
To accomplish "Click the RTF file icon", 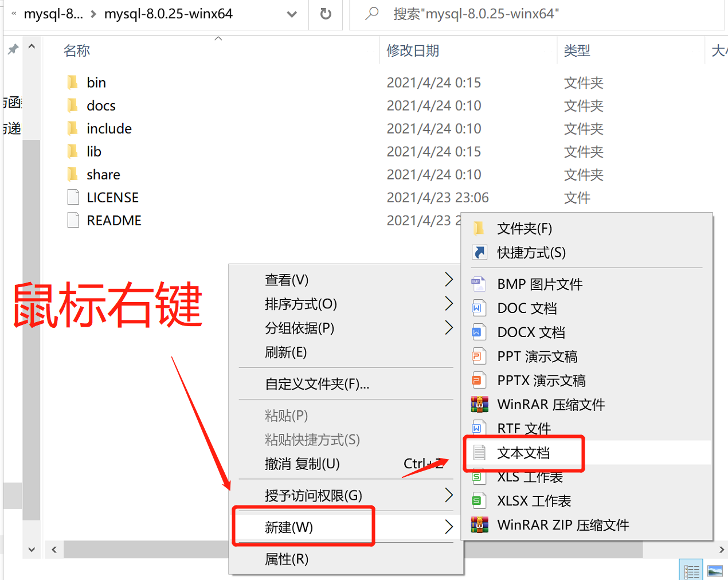I will click(x=479, y=428).
